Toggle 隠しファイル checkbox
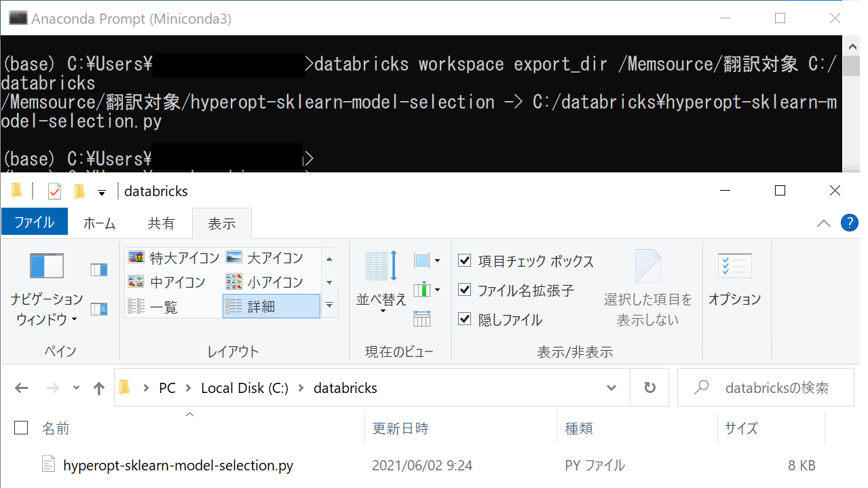This screenshot has height=488, width=868. 465,319
